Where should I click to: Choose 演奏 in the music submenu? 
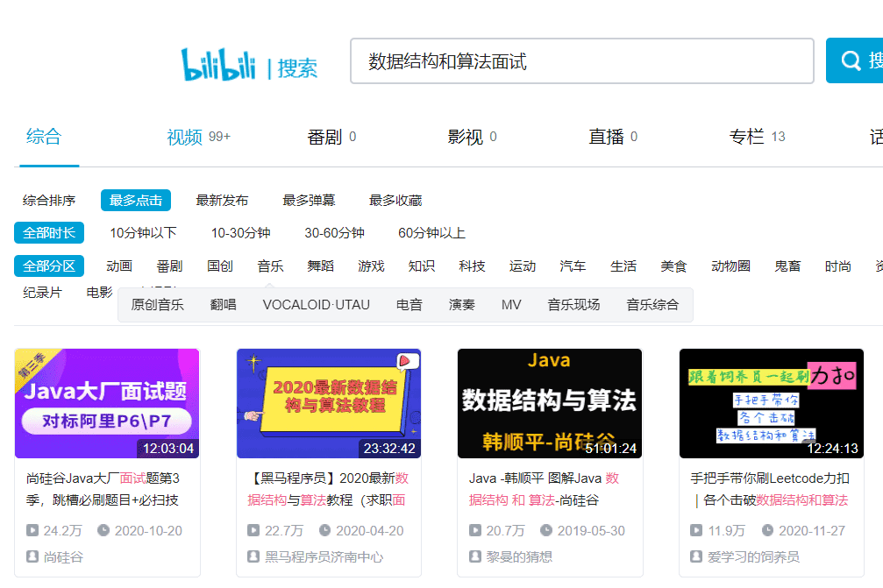(462, 305)
